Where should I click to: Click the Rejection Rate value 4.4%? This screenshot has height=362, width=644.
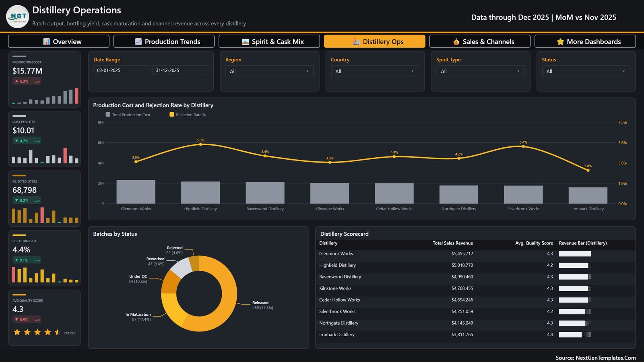[21, 249]
